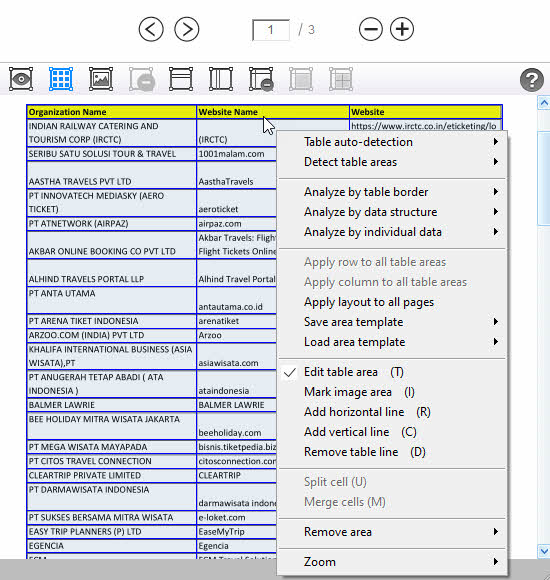Open Analyze by table border submenu

(x=392, y=192)
